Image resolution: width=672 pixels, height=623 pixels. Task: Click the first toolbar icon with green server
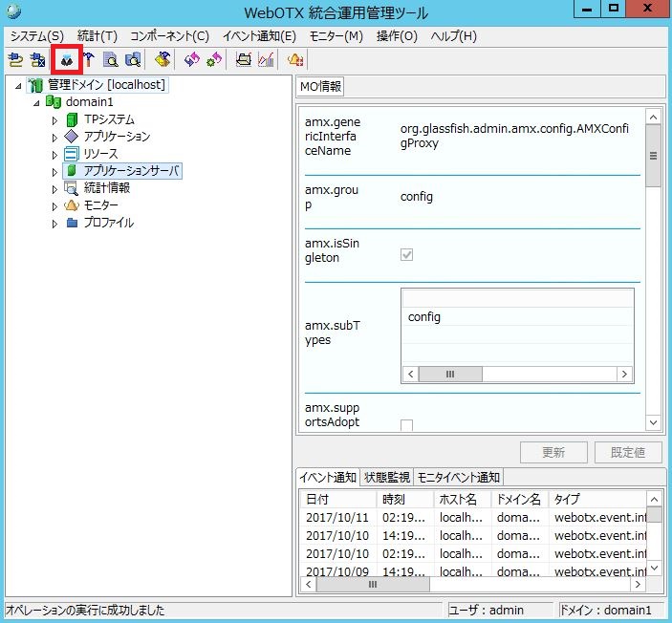click(15, 59)
